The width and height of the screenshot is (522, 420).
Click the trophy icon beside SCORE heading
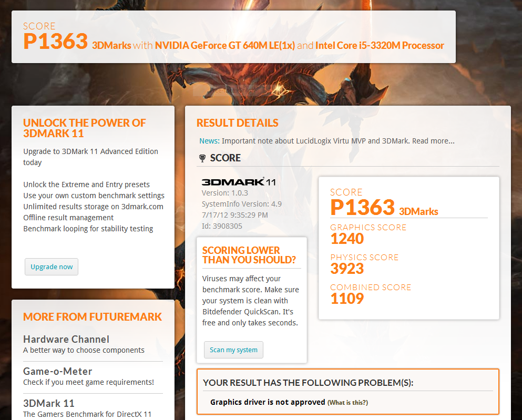[202, 158]
